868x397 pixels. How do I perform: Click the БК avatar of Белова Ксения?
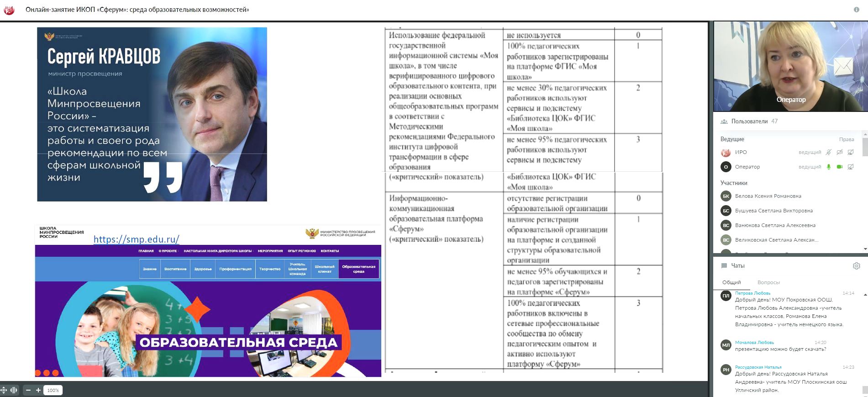pos(726,196)
